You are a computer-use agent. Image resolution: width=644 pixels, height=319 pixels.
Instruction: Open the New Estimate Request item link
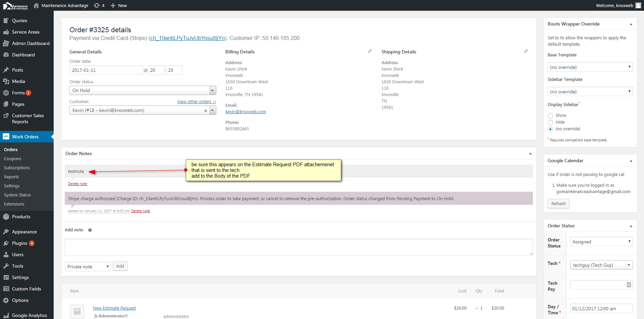coord(114,308)
